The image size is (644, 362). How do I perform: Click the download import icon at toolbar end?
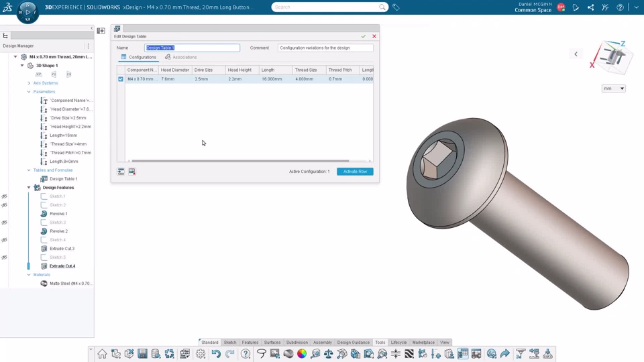(547, 354)
